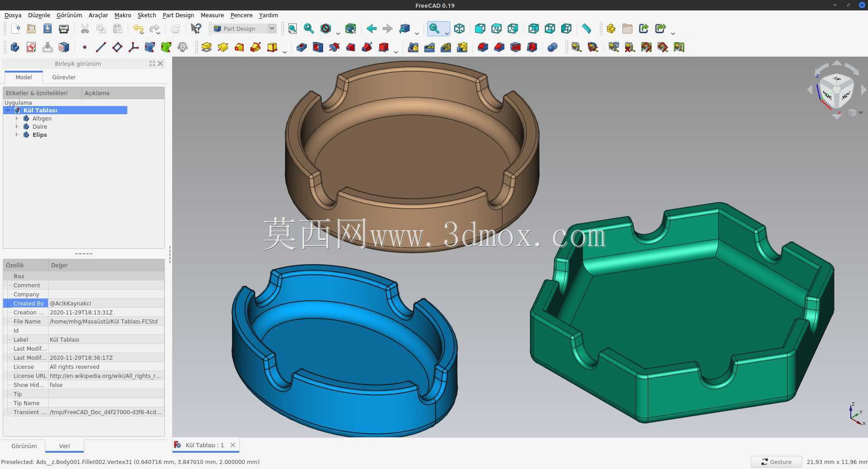The image size is (868, 469).
Task: Click the Open file folder icon
Action: [31, 29]
